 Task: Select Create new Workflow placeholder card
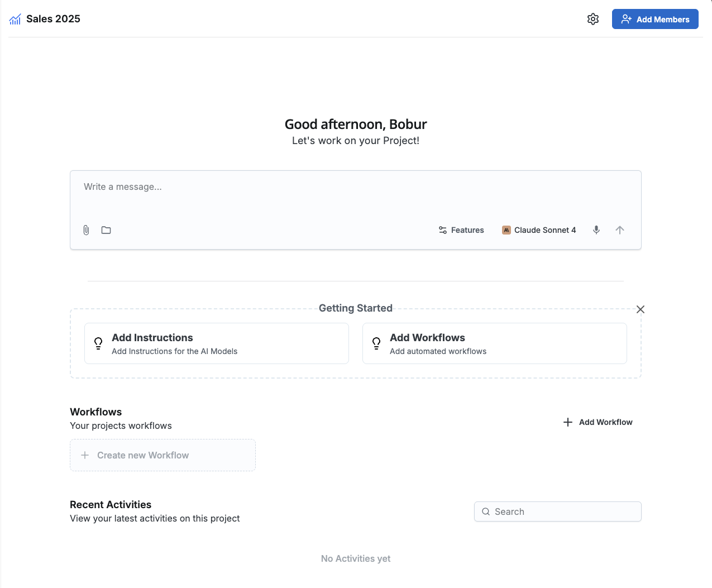click(x=163, y=455)
